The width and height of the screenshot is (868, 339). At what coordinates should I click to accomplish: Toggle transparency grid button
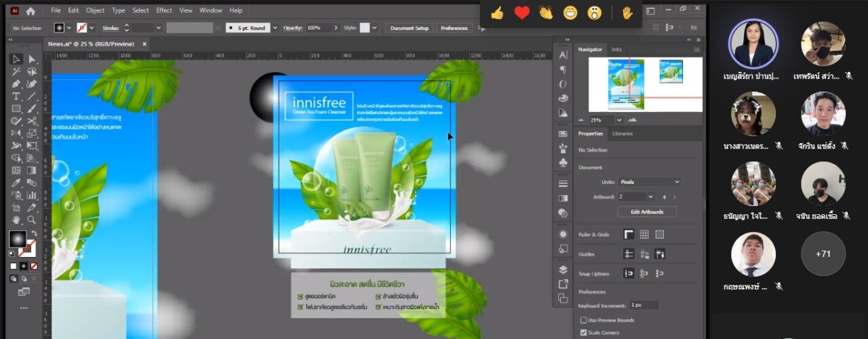(660, 235)
